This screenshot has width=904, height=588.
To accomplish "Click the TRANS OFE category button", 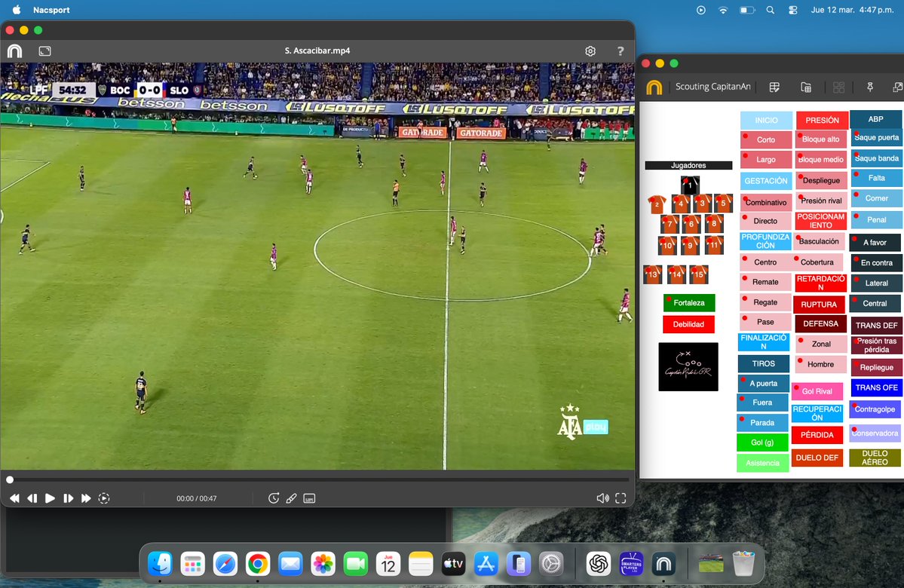I will click(x=876, y=387).
